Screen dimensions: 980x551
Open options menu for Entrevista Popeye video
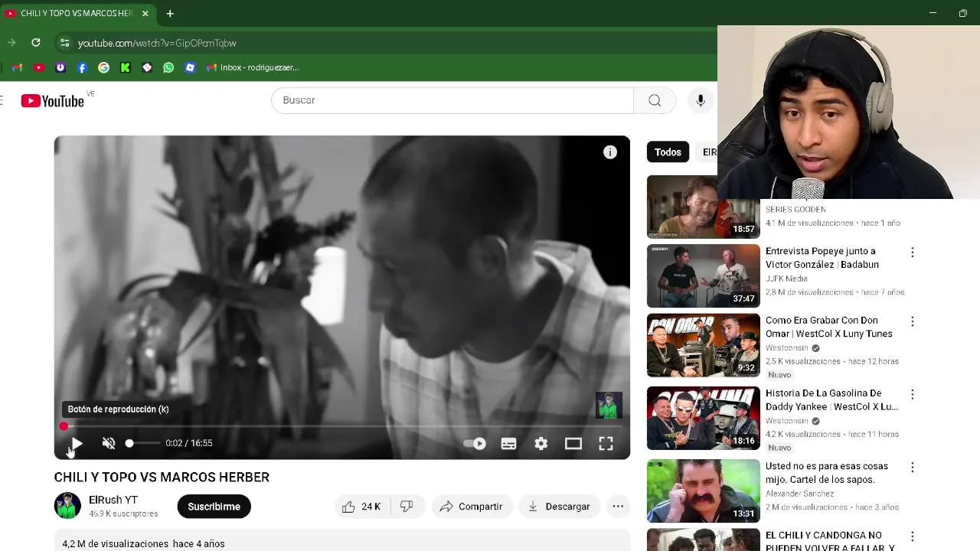click(912, 253)
